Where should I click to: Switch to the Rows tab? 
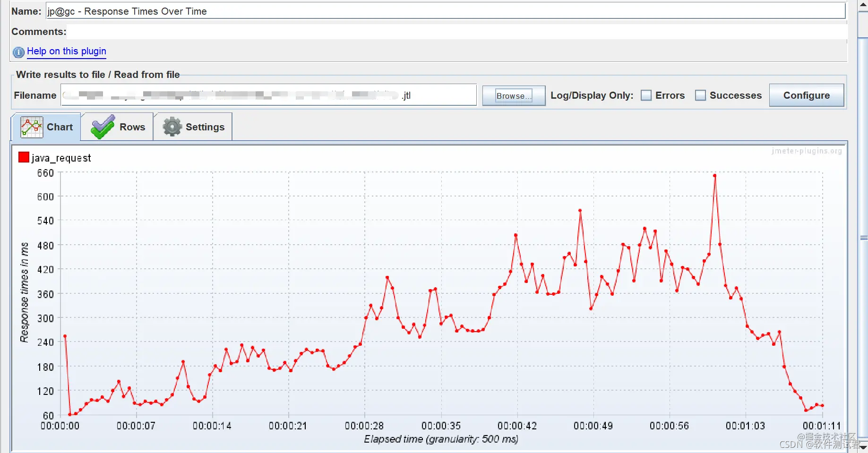[x=117, y=127]
